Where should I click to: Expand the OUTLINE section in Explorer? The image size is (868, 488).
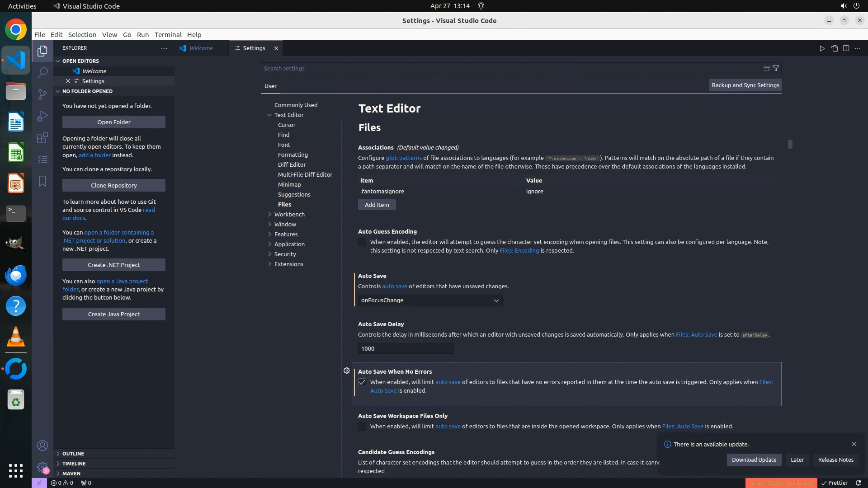tap(73, 454)
